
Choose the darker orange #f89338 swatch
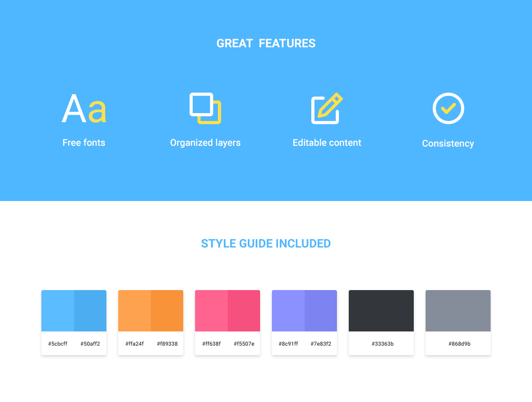[167, 311]
